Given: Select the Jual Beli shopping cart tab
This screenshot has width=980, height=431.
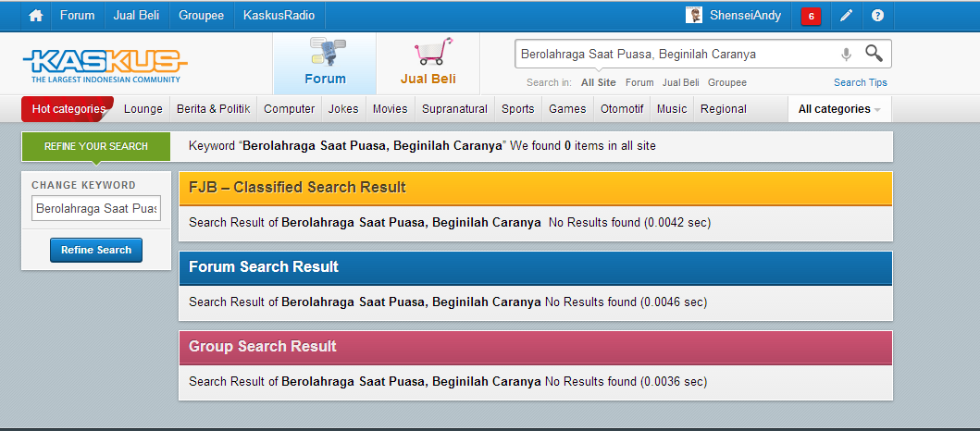Looking at the screenshot, I should point(428,63).
